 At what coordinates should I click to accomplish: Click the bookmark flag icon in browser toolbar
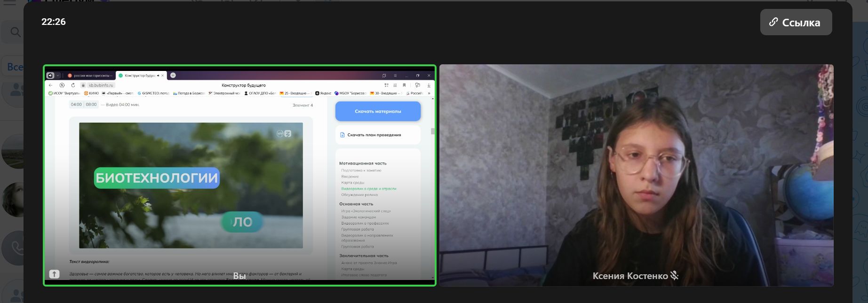[404, 85]
